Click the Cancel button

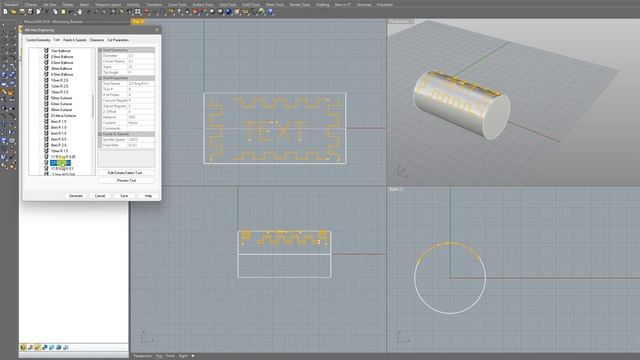[x=100, y=196]
